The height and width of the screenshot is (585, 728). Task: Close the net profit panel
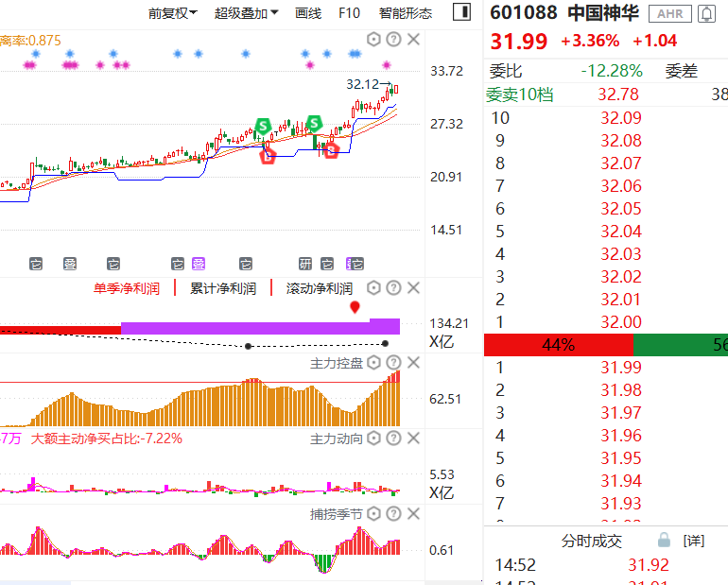pos(414,288)
